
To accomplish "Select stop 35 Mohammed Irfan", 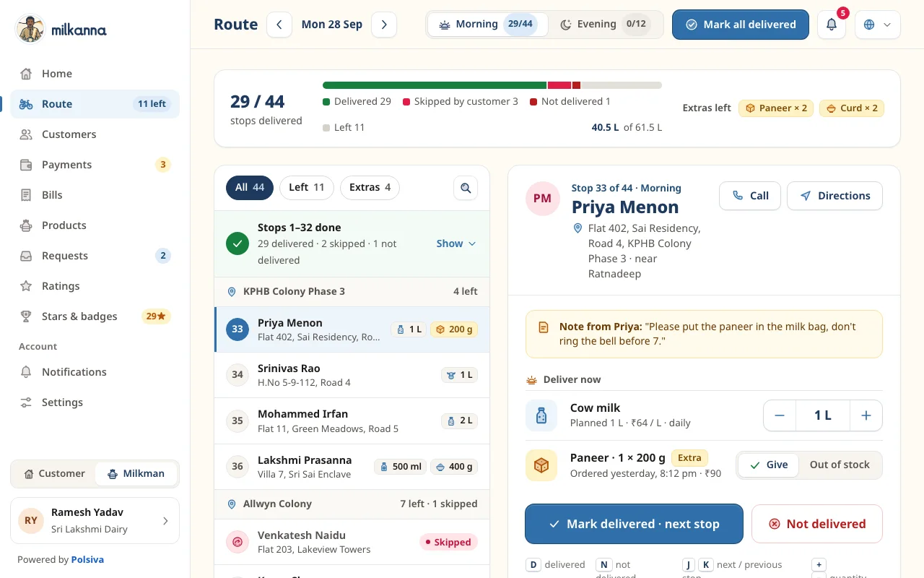I will click(x=352, y=421).
